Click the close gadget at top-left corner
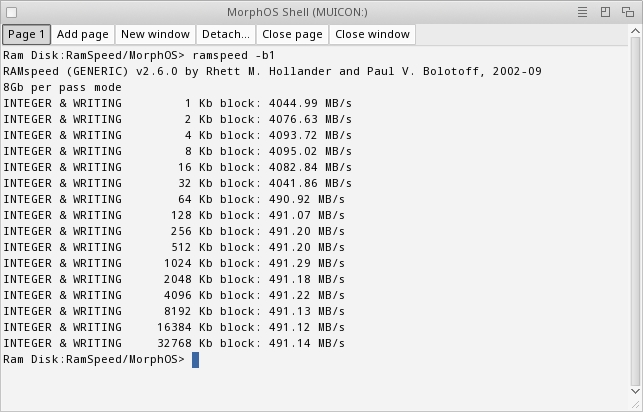The width and height of the screenshot is (643, 412). (x=12, y=11)
